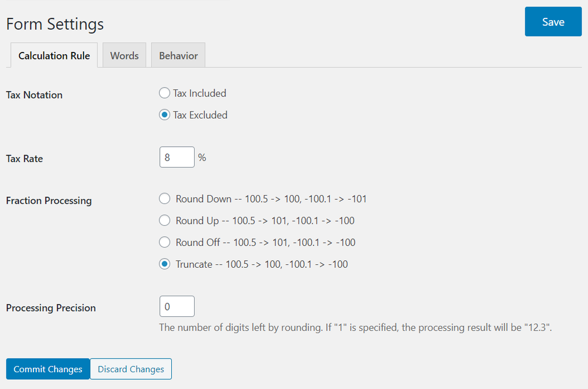Click the Form Settings heading

(x=55, y=24)
